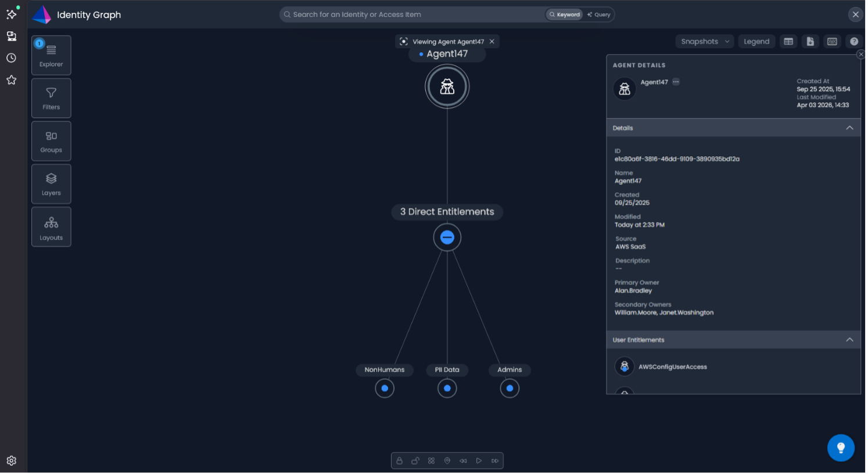Screen dimensions: 868x475
Task: Click the focus icon in Viewing Agent chip
Action: (x=404, y=42)
